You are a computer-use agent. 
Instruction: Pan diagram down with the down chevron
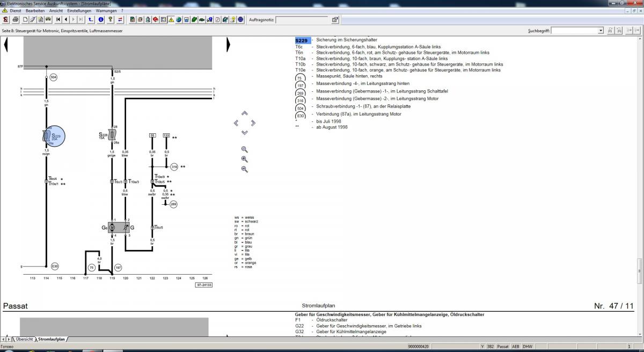pos(244,132)
